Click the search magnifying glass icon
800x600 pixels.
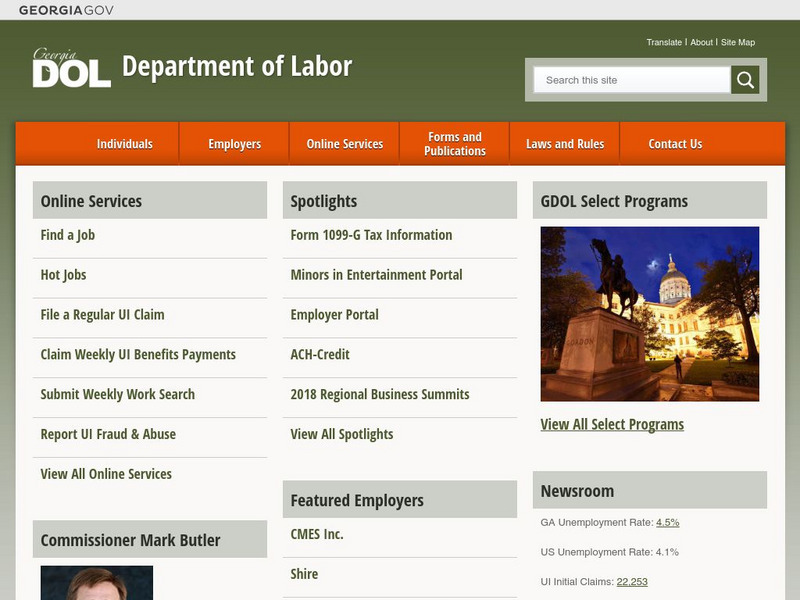tap(744, 79)
